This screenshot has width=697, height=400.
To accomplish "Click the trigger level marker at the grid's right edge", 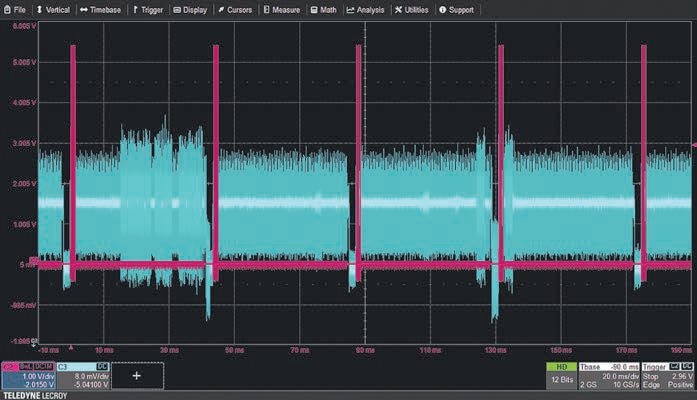I will [x=694, y=145].
